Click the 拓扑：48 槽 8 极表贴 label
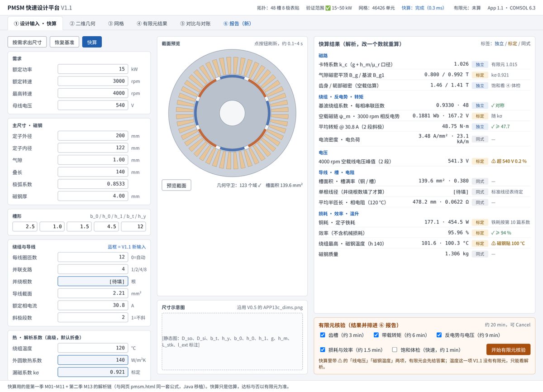Screen dimensions: 543x392 tap(278, 8)
